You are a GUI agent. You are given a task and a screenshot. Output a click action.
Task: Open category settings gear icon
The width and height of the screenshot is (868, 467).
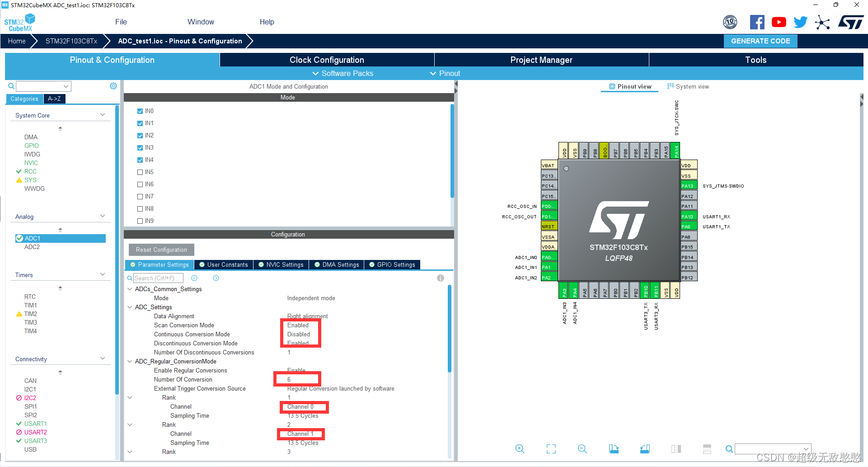coord(113,86)
